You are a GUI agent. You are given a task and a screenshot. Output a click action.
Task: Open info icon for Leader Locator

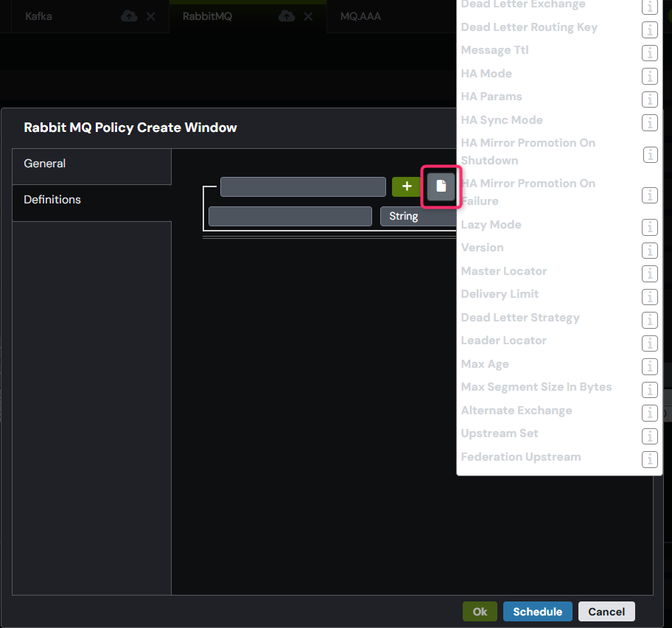pos(650,343)
